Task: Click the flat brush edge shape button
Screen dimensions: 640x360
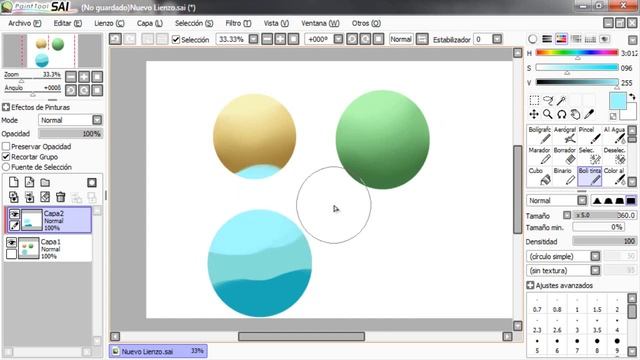Action: tap(631, 200)
